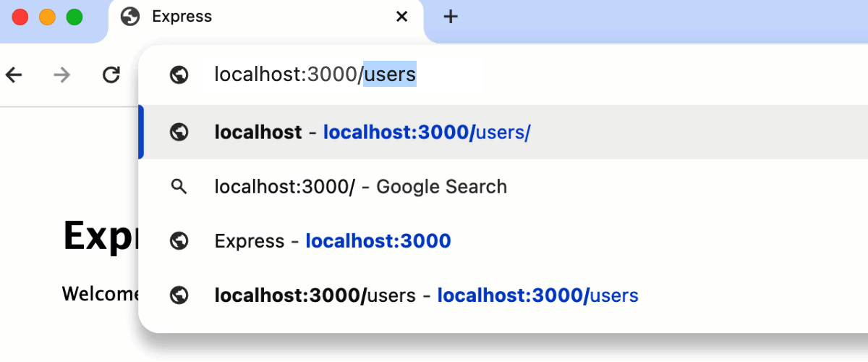Select the "localhost:3000/ - Google Search" suggestion

pos(360,187)
